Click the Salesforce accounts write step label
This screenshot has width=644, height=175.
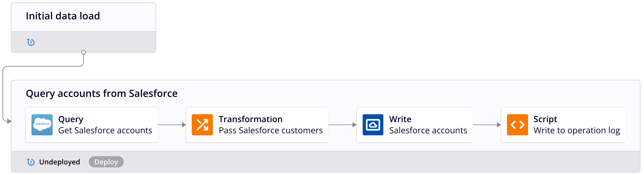(x=428, y=130)
